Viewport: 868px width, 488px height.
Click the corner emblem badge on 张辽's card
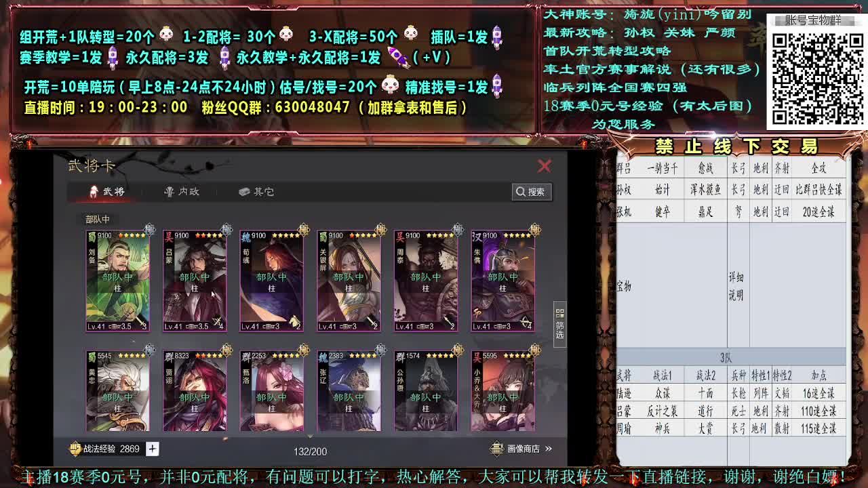click(x=381, y=350)
